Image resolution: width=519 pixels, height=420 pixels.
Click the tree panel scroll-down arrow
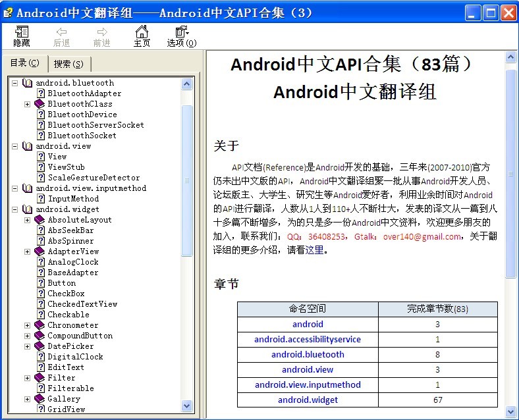187,406
